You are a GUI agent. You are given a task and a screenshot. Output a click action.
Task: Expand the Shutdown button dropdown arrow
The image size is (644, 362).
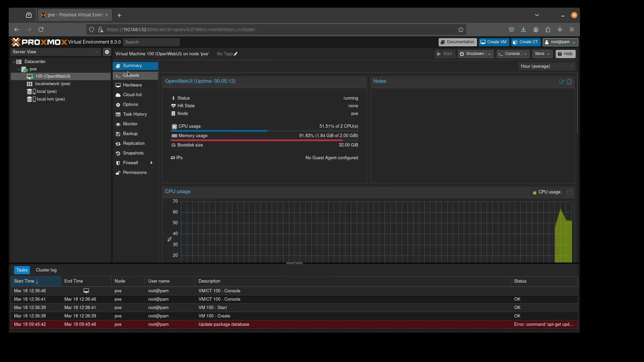pos(489,54)
